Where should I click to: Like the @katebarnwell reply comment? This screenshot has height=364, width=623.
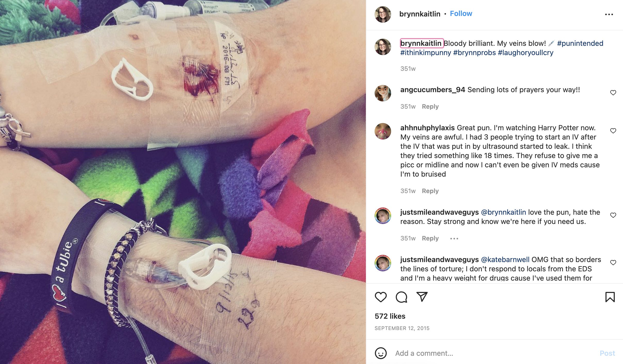pyautogui.click(x=613, y=263)
